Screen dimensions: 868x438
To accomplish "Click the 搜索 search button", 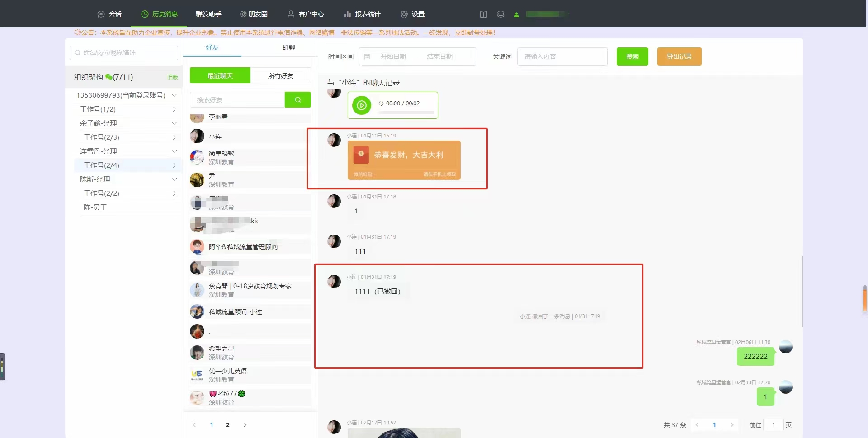I will point(632,57).
